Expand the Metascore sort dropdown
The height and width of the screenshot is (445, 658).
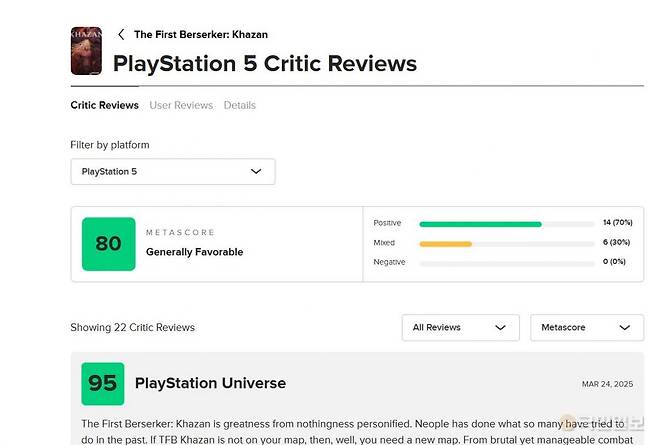(586, 327)
